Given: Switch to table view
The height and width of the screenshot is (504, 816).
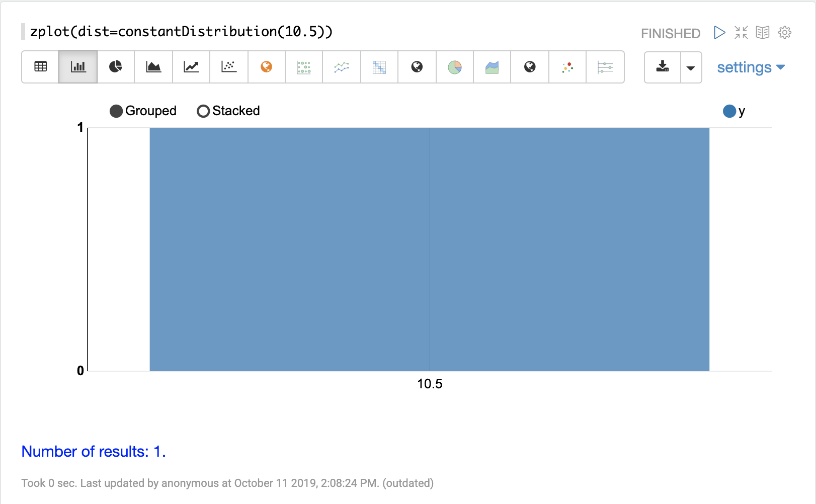Looking at the screenshot, I should coord(40,67).
